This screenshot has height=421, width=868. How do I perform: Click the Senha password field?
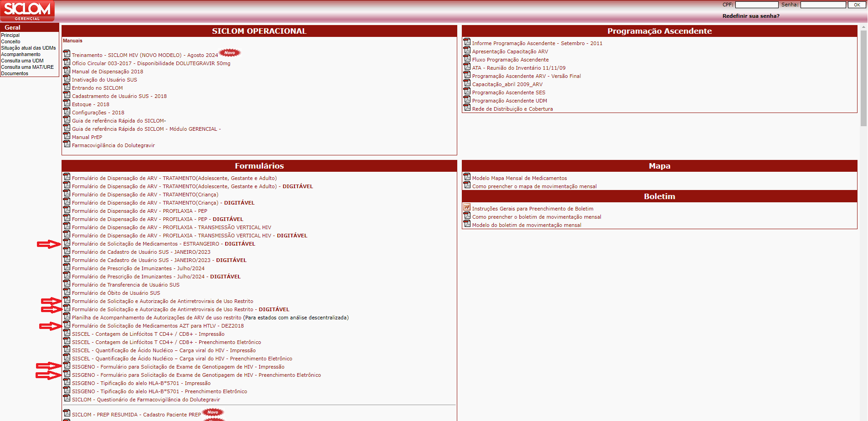tap(823, 5)
